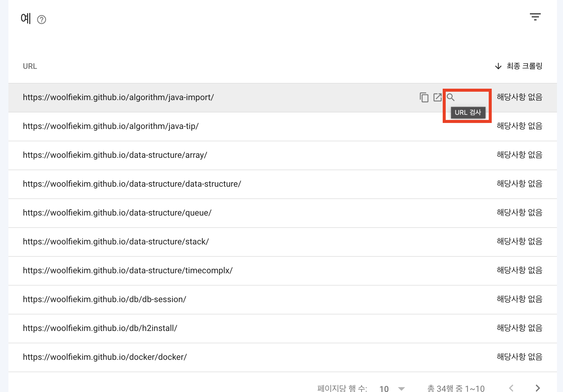Select the db/db-session URL row
The image size is (563, 392).
coord(104,299)
